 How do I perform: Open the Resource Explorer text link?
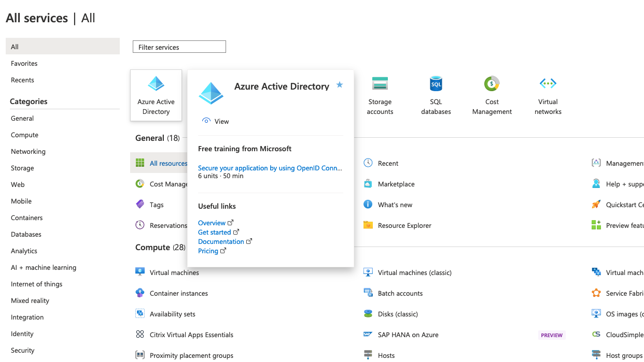coord(404,225)
